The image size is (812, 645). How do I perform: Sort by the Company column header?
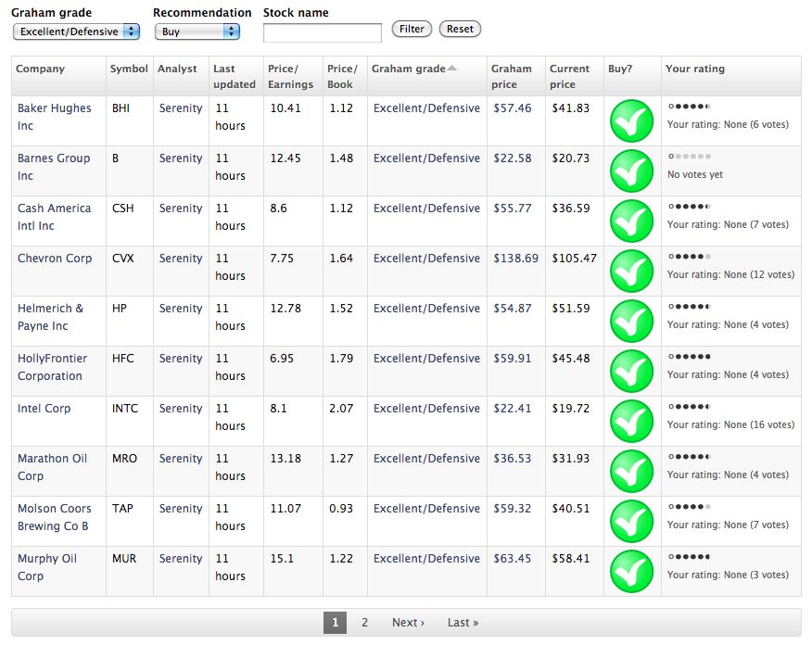click(41, 69)
